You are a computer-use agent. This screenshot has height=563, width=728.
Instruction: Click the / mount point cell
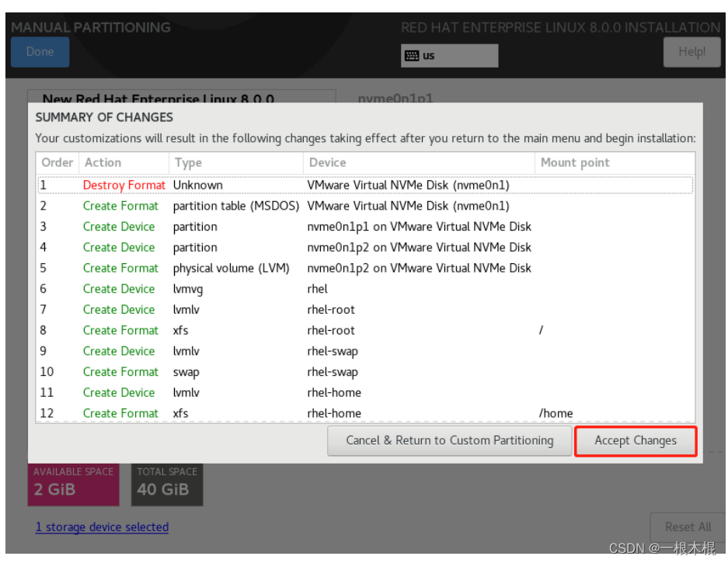tap(541, 330)
